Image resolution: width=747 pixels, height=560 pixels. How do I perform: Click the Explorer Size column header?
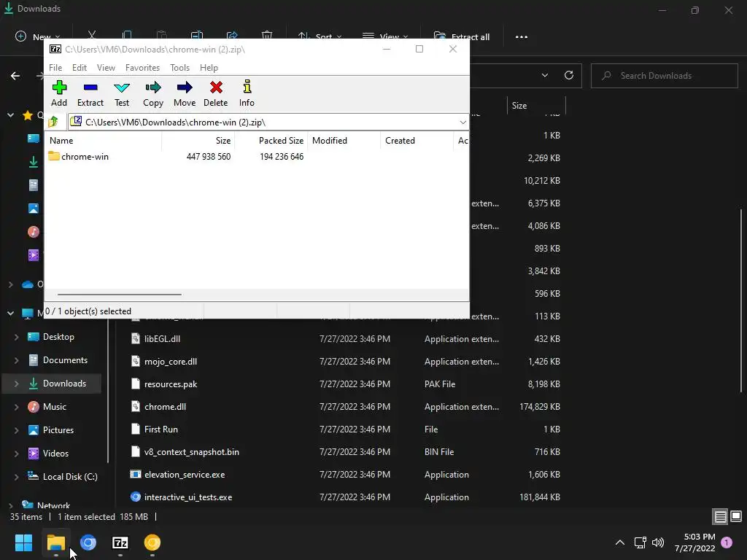coord(536,106)
